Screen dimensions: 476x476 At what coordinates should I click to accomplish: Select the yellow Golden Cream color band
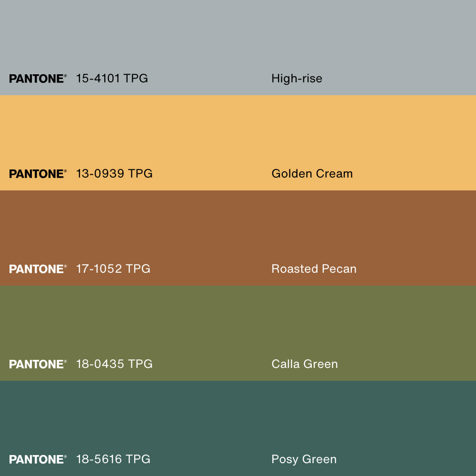[238, 133]
